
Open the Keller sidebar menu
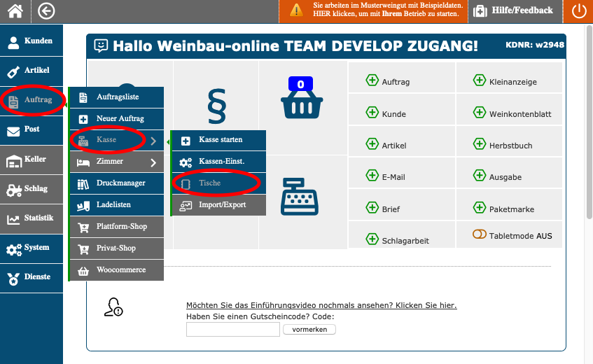click(x=32, y=160)
